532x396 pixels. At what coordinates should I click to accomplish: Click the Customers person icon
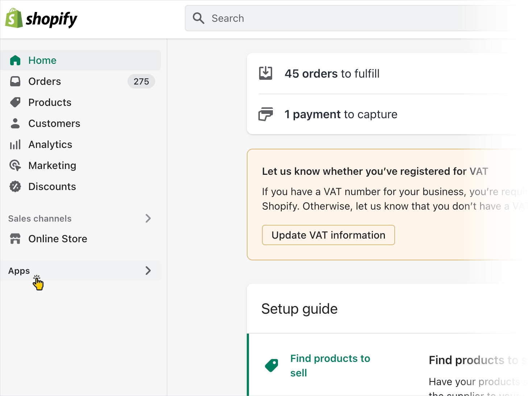pyautogui.click(x=15, y=123)
